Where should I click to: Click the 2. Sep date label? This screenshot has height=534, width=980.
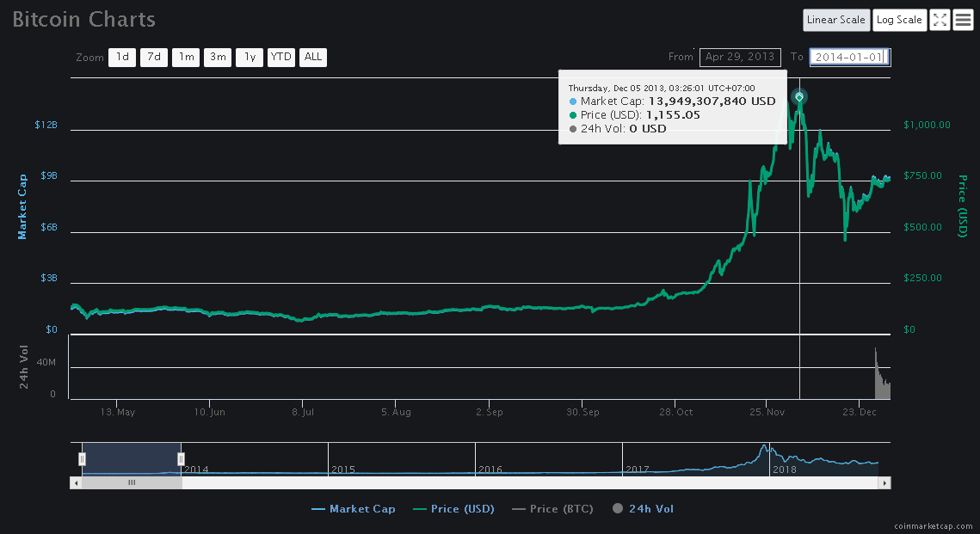pos(490,412)
